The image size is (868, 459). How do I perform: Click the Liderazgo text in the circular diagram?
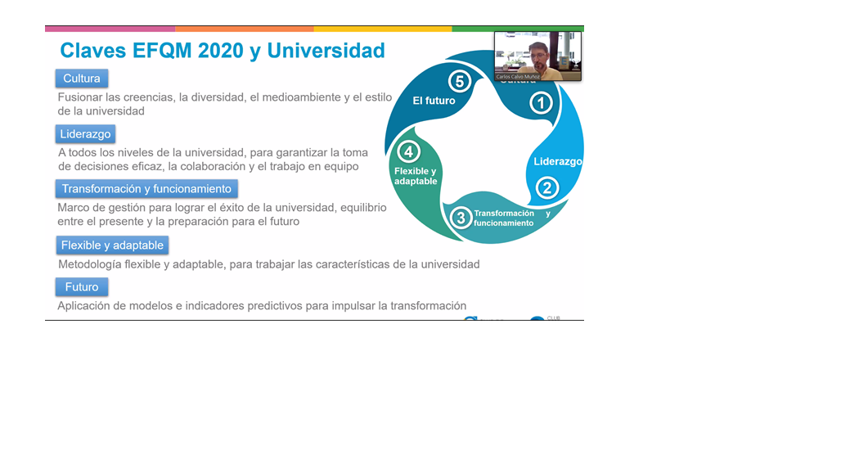tap(558, 162)
